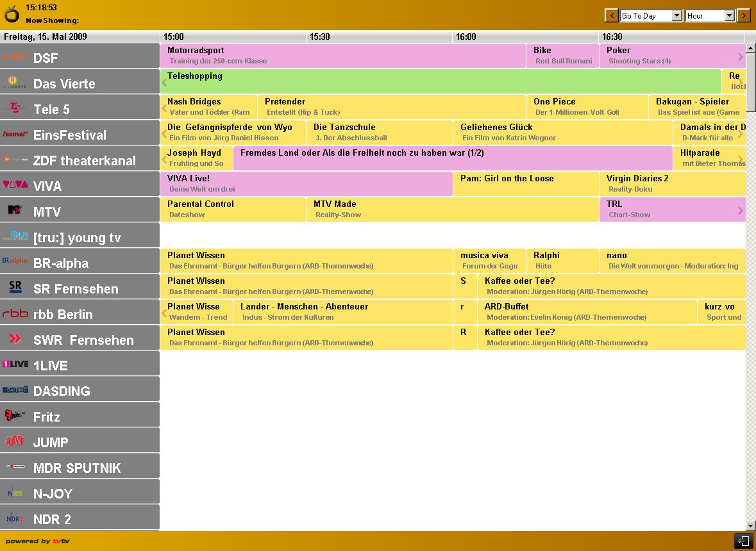Select Motorradsport program on DSF
Image resolution: width=756 pixels, height=551 pixels.
(343, 55)
